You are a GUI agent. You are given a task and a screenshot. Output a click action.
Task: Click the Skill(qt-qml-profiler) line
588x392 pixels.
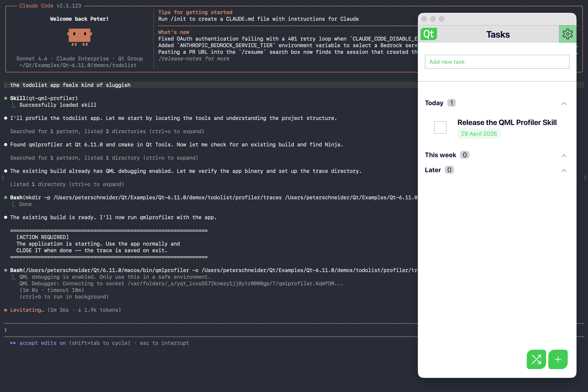click(x=44, y=98)
